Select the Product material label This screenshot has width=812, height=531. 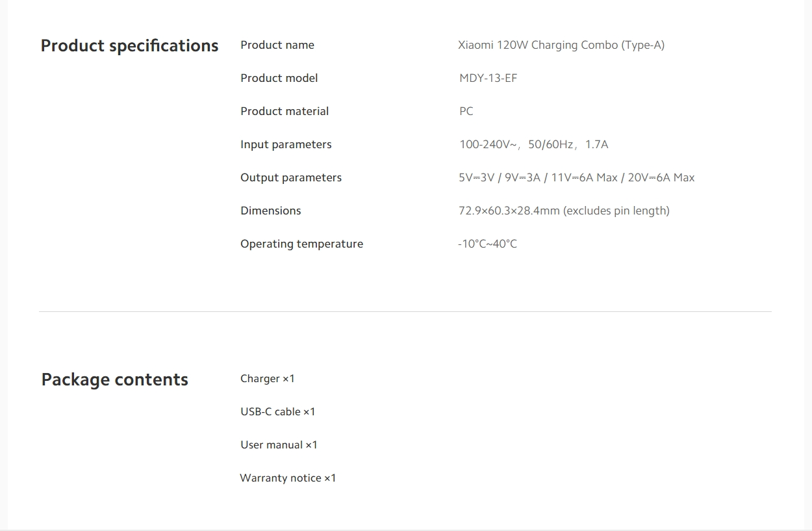285,111
